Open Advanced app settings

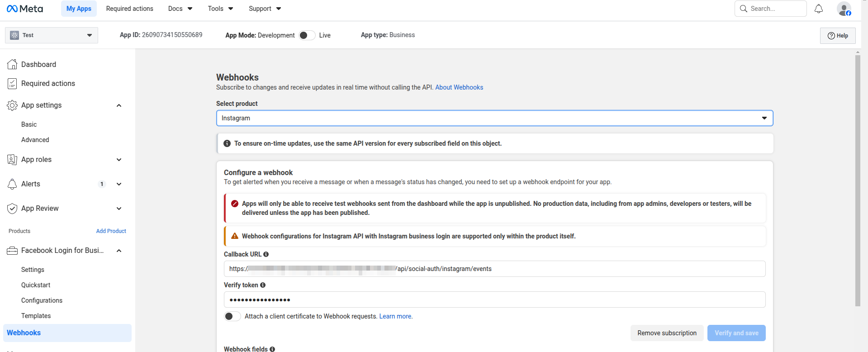tap(35, 140)
